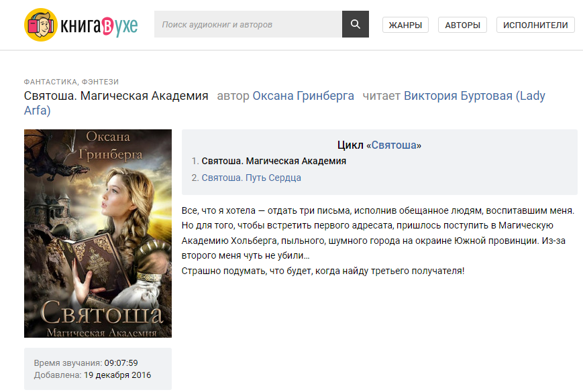Click the genre label ФАНТАСТИКА, ФЭНТЕЗИ

coord(71,82)
